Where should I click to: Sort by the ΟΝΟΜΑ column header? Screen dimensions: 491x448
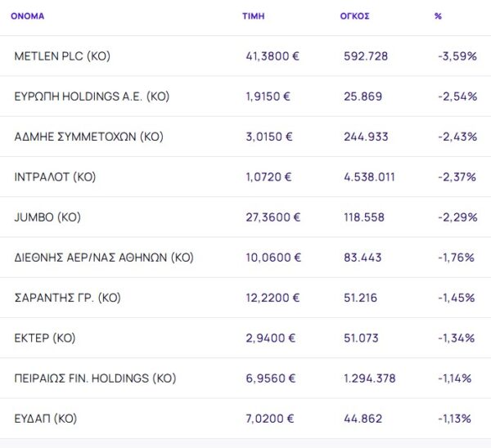tap(27, 16)
